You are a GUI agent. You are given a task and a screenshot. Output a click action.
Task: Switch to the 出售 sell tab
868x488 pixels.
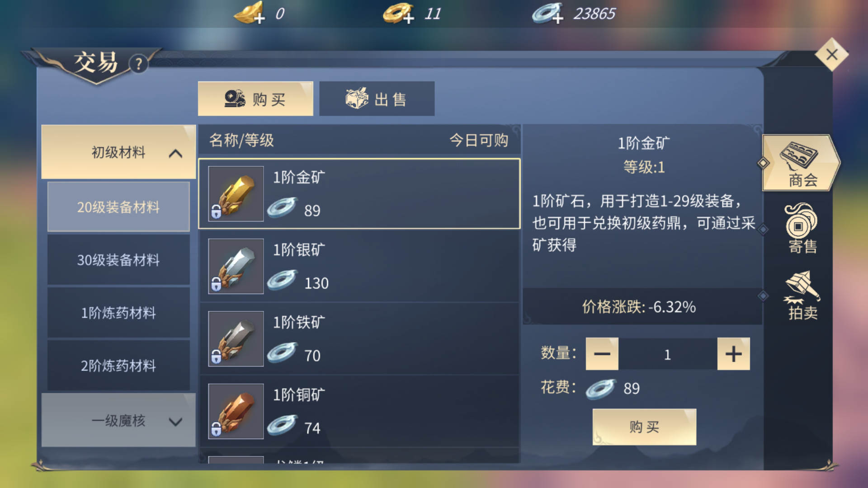[377, 99]
